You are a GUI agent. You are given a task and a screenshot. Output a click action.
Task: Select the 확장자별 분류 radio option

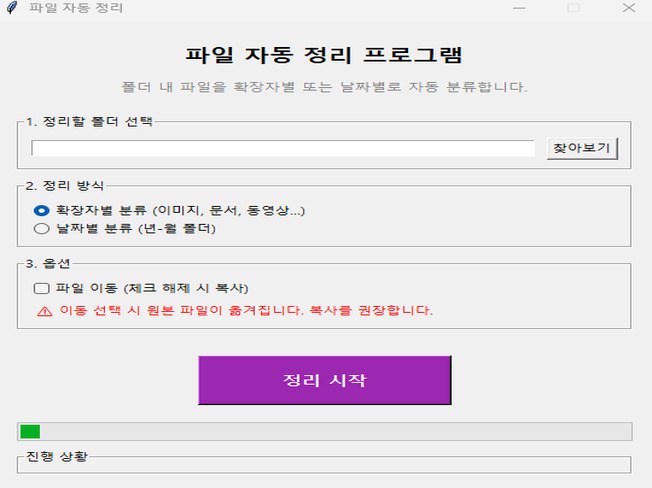click(x=42, y=210)
